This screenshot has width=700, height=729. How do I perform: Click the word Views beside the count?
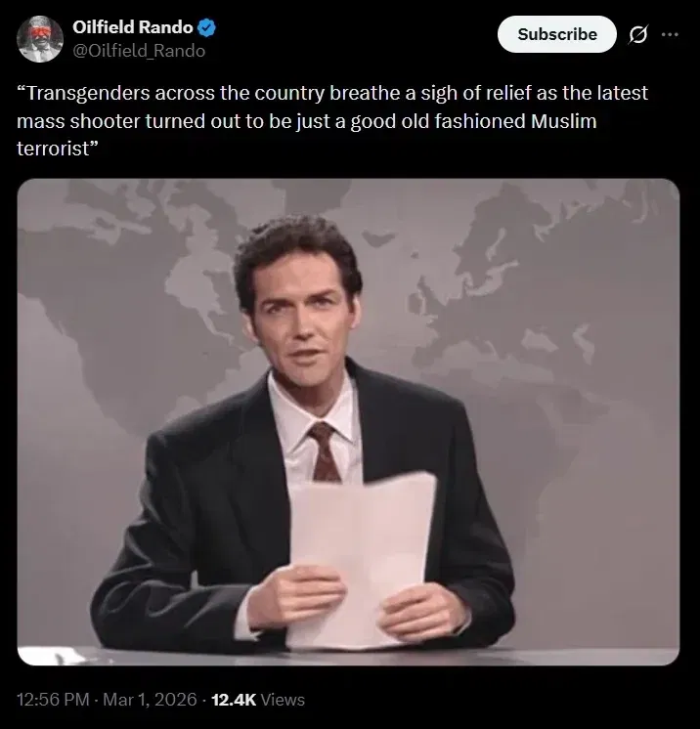[x=283, y=700]
